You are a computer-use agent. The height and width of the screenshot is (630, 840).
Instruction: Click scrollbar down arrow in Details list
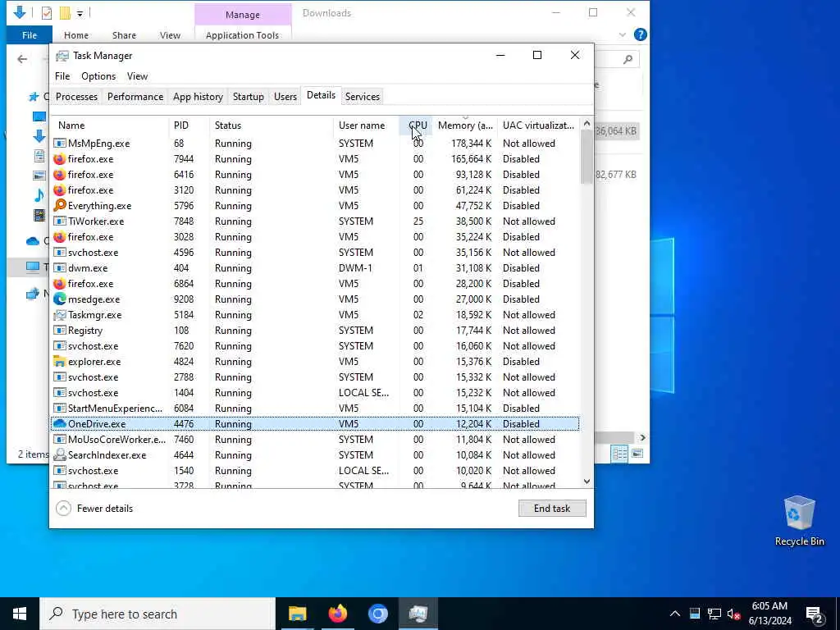(587, 482)
